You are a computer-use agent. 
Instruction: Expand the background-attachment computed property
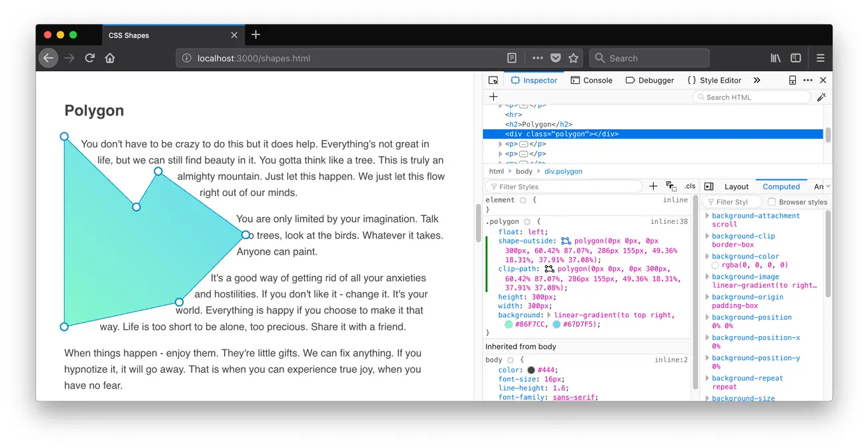click(x=707, y=216)
